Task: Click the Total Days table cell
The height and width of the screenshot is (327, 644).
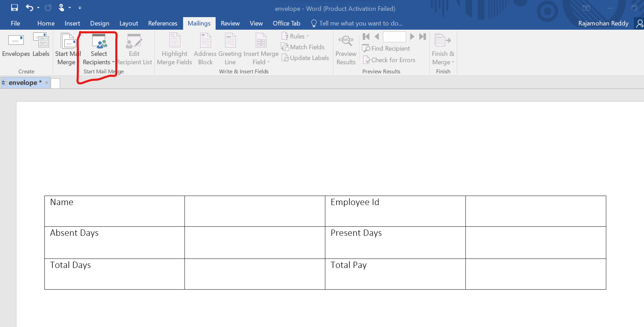Action: (115, 274)
